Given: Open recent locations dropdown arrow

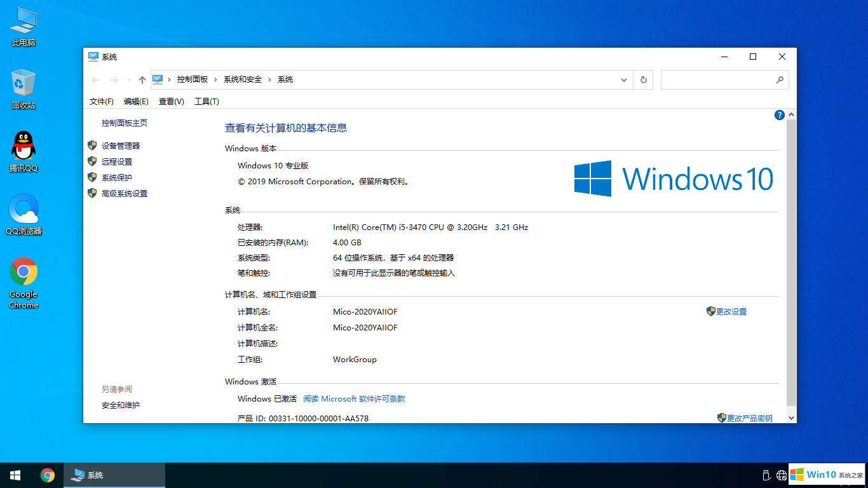Looking at the screenshot, I should pos(129,79).
